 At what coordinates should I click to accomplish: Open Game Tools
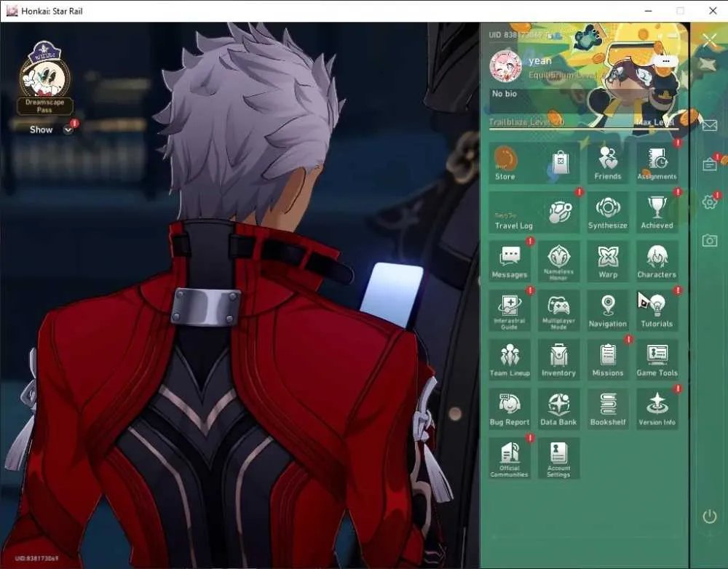(x=657, y=359)
